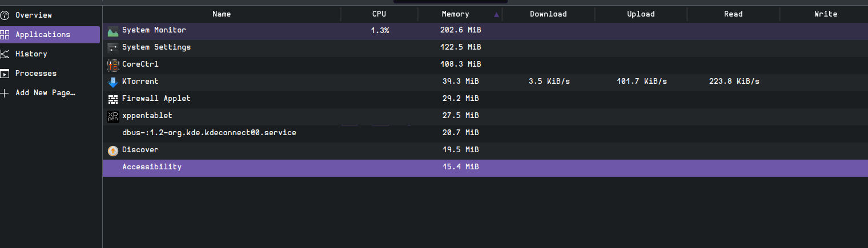
Task: Click the System Settings icon in list
Action: pos(112,48)
